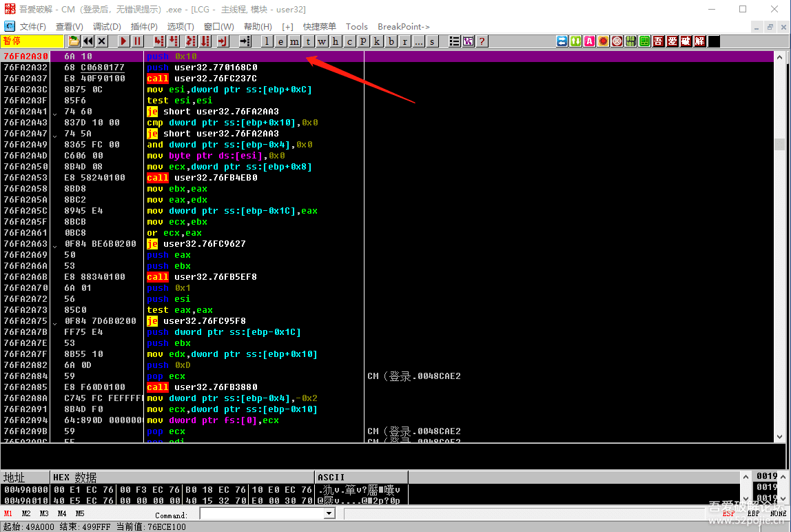The width and height of the screenshot is (791, 532).
Task: Select the ESP stack mode toggle
Action: pyautogui.click(x=728, y=513)
